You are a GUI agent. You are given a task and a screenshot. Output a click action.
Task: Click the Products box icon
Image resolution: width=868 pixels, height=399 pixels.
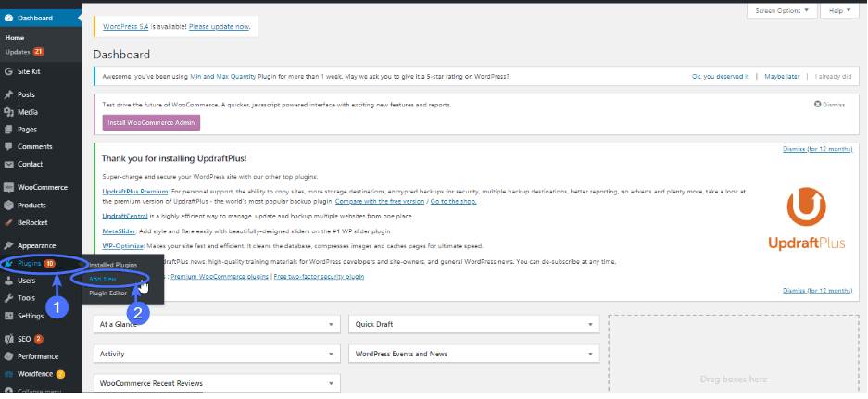tap(9, 206)
